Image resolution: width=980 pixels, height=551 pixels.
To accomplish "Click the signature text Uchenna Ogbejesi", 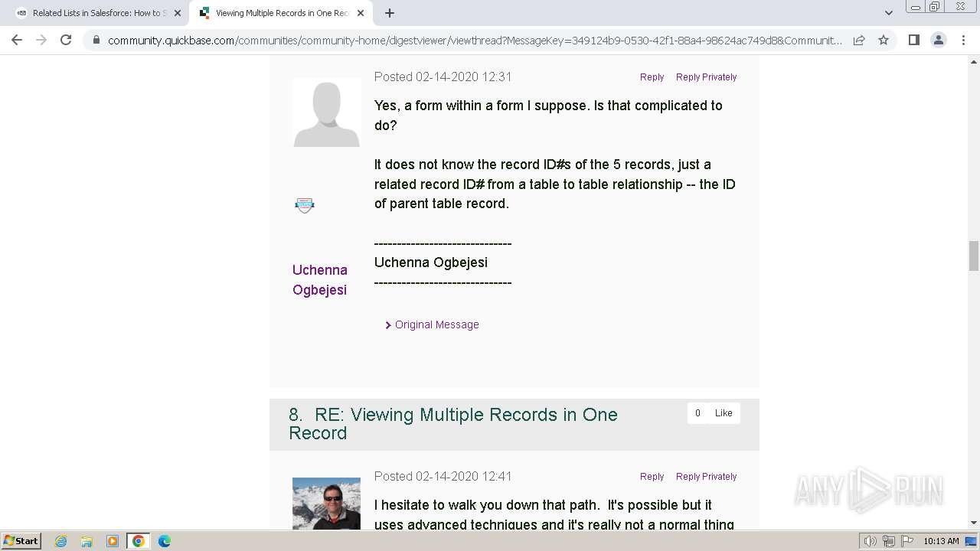I will tap(431, 262).
